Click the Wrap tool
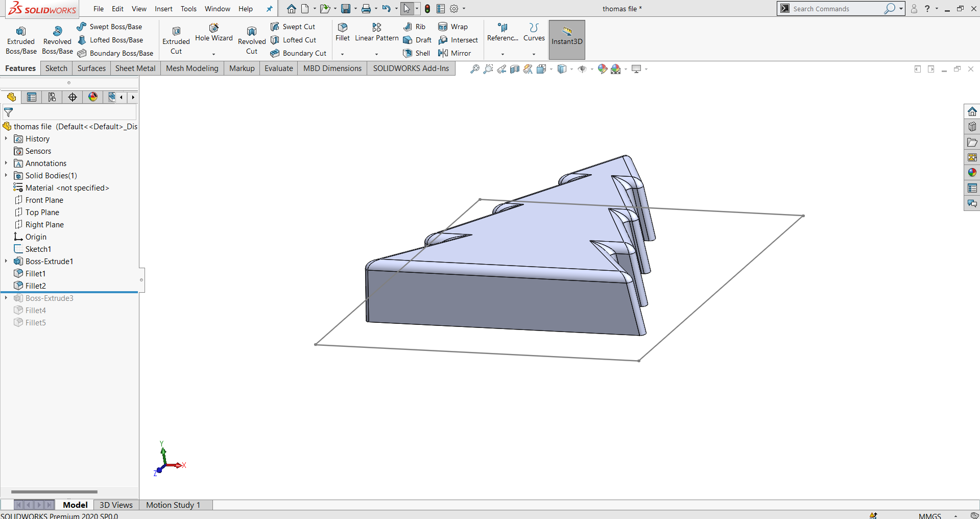 click(453, 27)
